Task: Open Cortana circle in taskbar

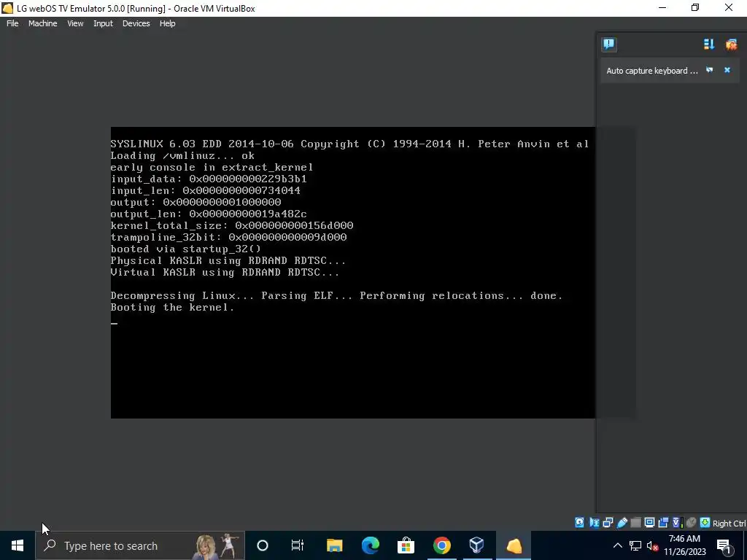Action: point(263,545)
